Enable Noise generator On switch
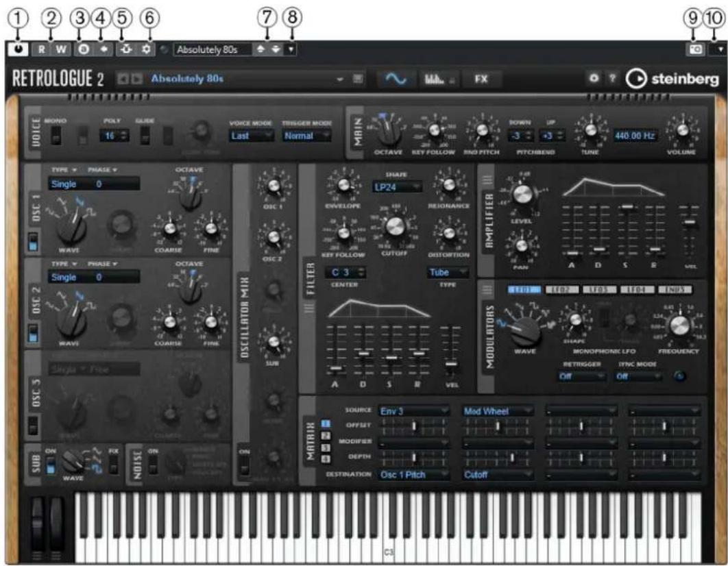Screen dimensions: 728x566 click(152, 465)
